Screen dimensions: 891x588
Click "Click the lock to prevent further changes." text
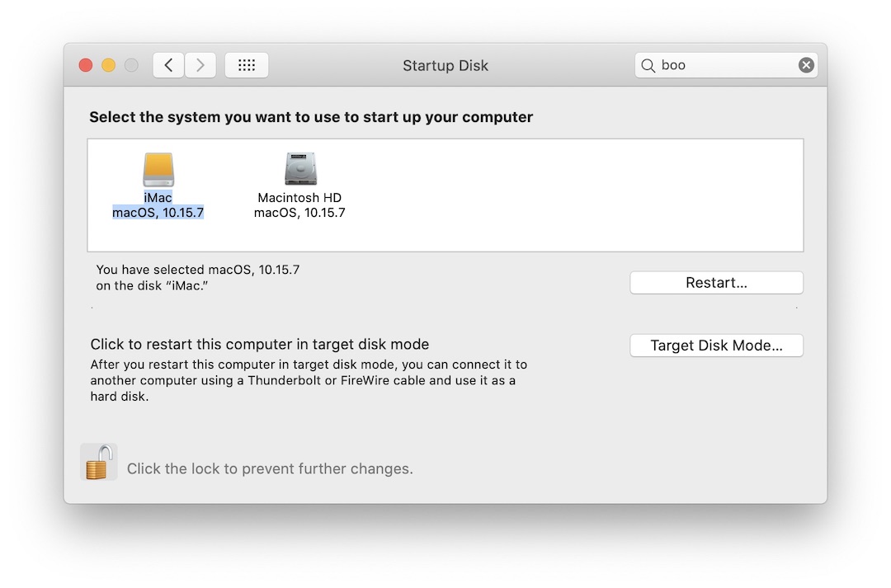pyautogui.click(x=270, y=468)
